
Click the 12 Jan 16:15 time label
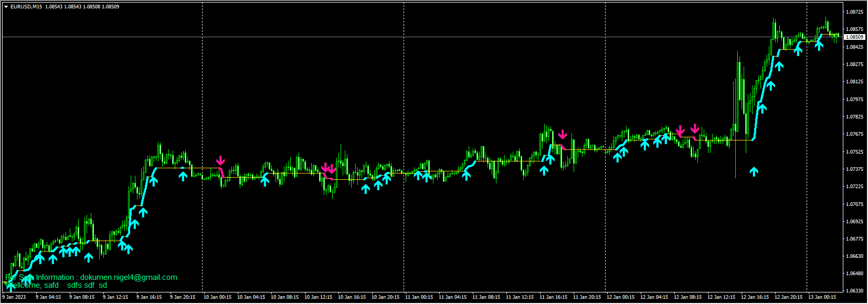coord(755,297)
